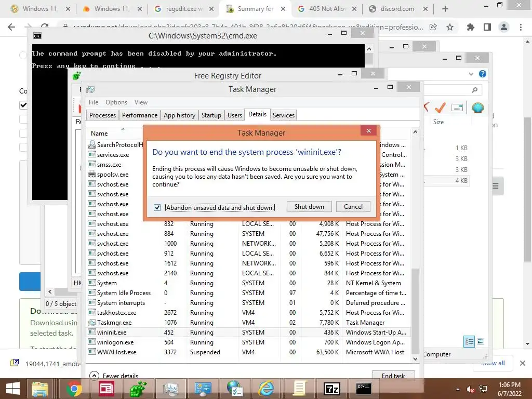This screenshot has width=532, height=399.
Task: Open taskbar clock showing 1:06 PM
Action: (x=509, y=389)
